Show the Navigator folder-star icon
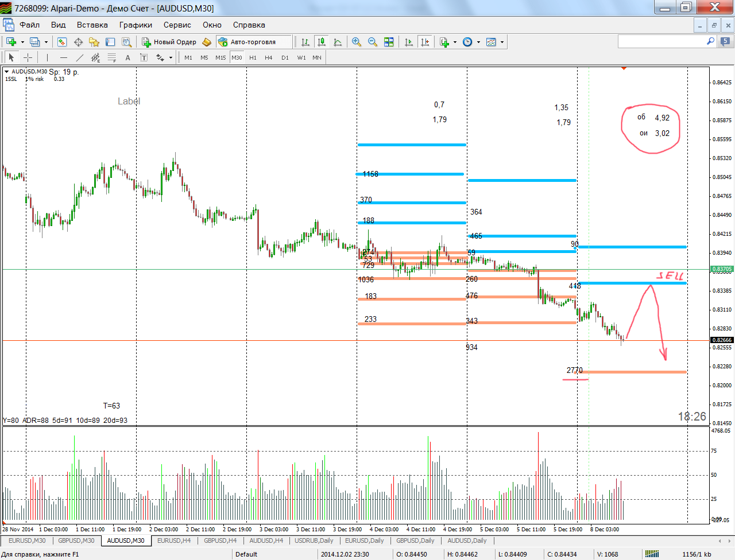This screenshot has width=735, height=560. click(94, 42)
